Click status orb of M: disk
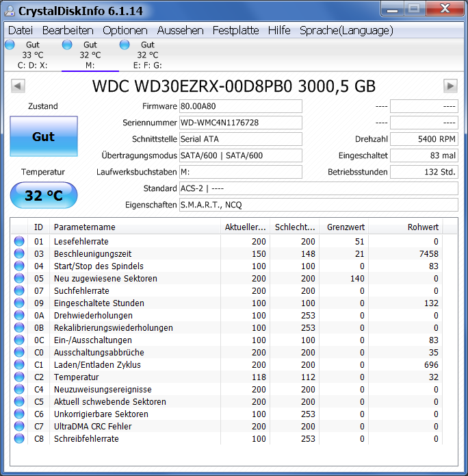Viewport: 468px width, 476px height. coord(67,45)
